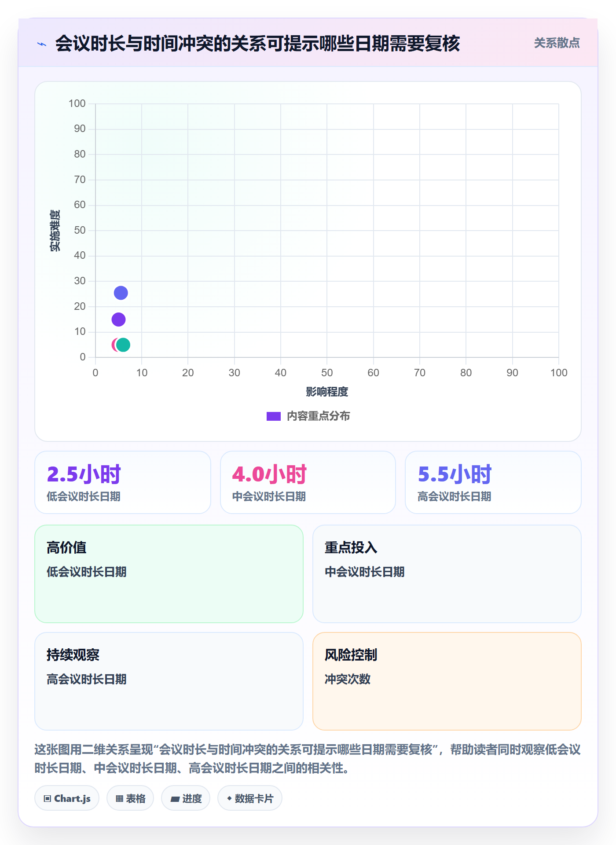Open the 5.5小时 stat card
The image size is (616, 845).
pyautogui.click(x=493, y=482)
